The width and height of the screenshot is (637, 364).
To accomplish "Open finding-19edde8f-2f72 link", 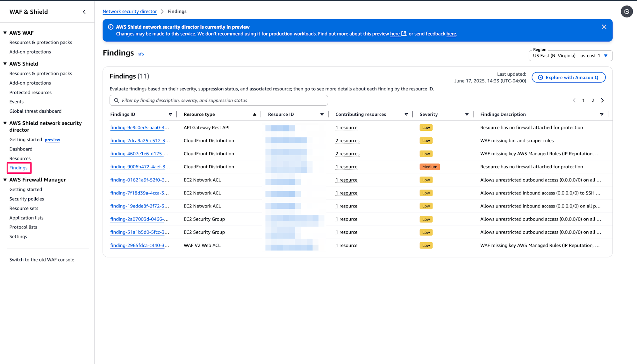I will [140, 206].
